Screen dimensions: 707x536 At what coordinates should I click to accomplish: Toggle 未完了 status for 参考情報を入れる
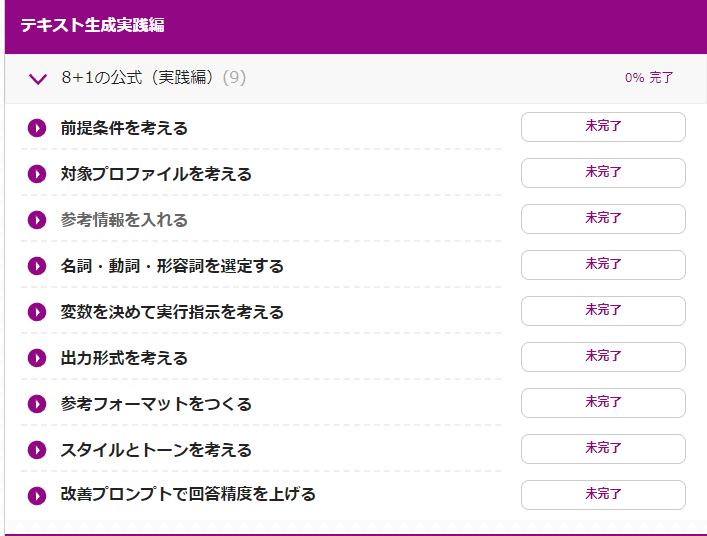pyautogui.click(x=603, y=219)
